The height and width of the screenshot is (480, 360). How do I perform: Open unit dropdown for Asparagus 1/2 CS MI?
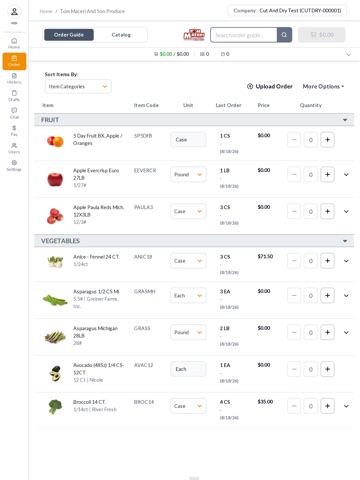pyautogui.click(x=188, y=295)
